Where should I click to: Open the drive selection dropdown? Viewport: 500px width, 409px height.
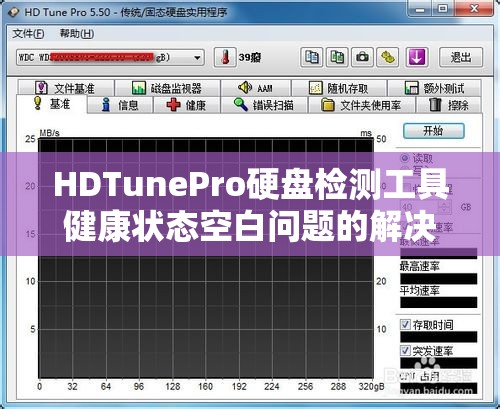coord(110,58)
